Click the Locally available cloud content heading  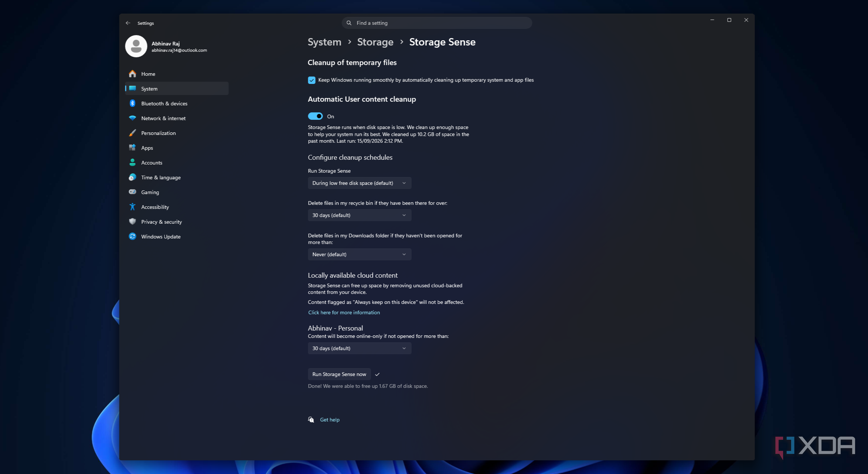(353, 275)
